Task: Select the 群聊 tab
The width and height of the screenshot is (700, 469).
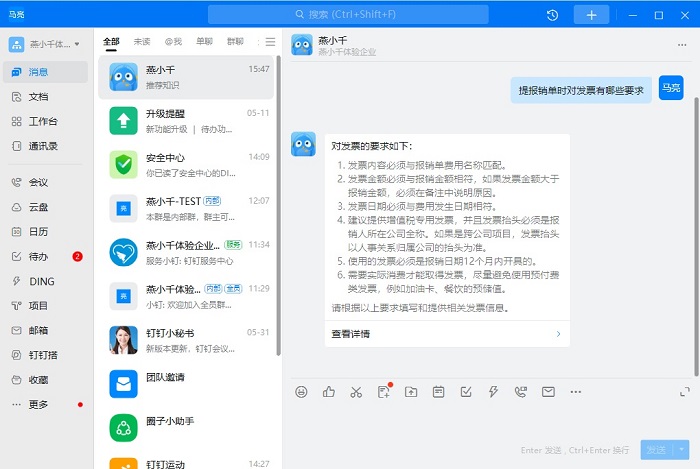Action: coord(235,42)
